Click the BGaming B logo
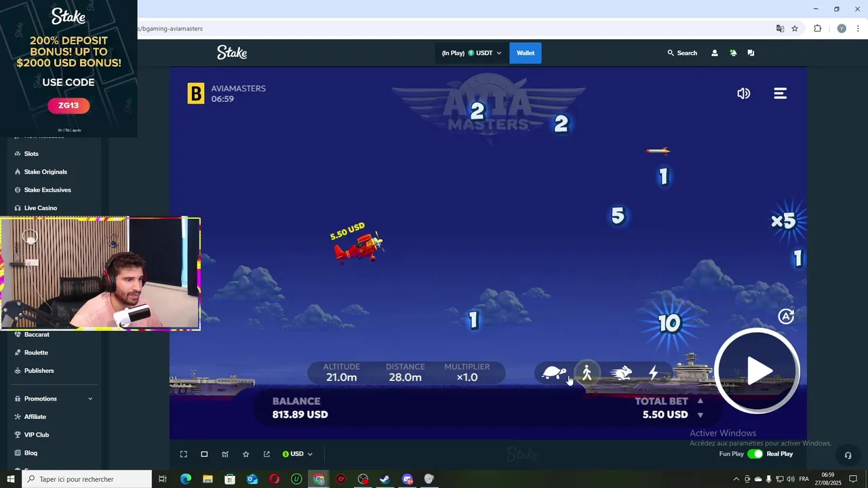The image size is (868, 488). [x=195, y=94]
